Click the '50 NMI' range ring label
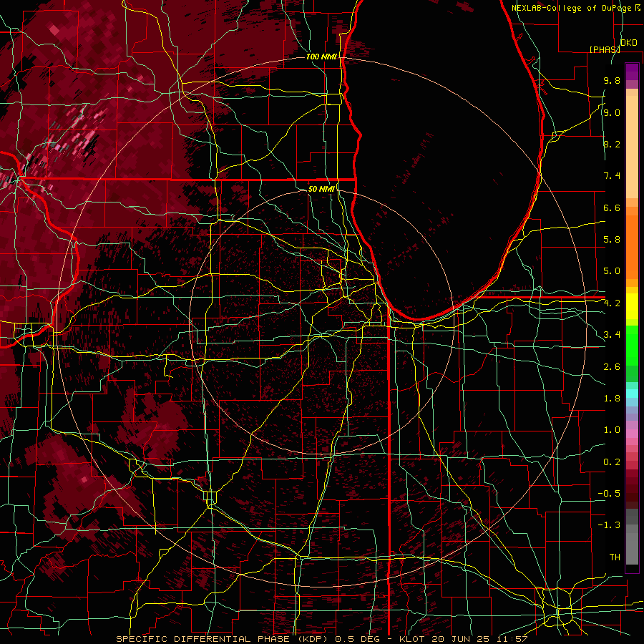The width and height of the screenshot is (644, 644). (321, 189)
